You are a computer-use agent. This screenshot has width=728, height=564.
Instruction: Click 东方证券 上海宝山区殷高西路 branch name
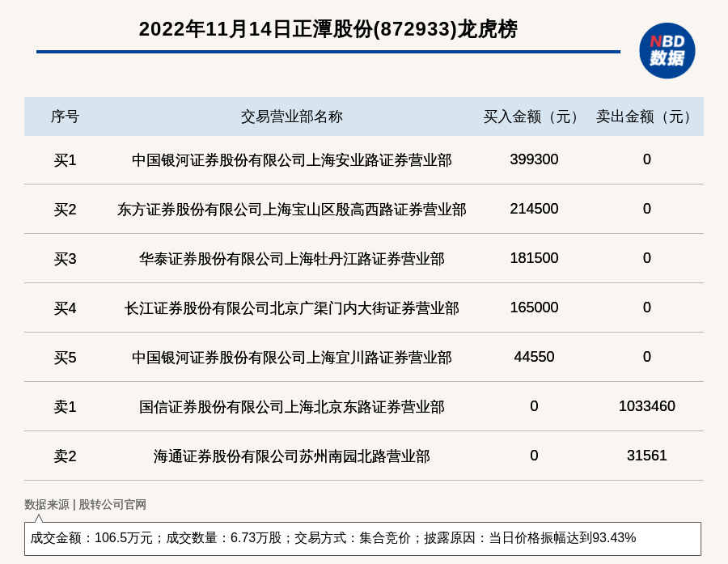click(291, 210)
